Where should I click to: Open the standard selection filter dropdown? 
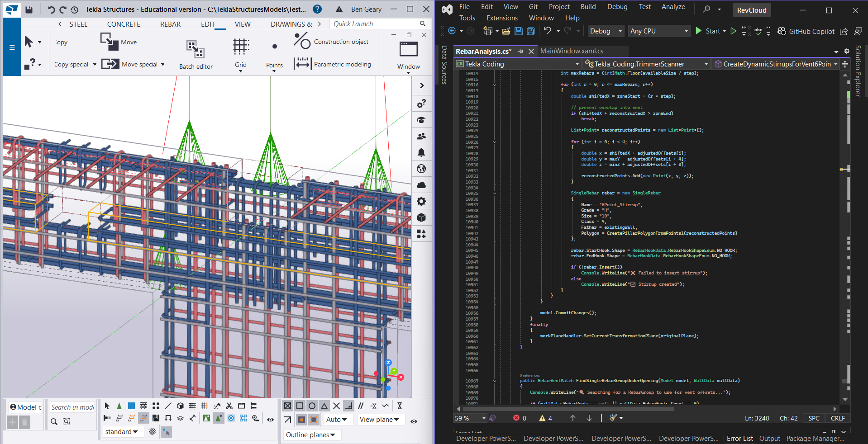[x=122, y=432]
